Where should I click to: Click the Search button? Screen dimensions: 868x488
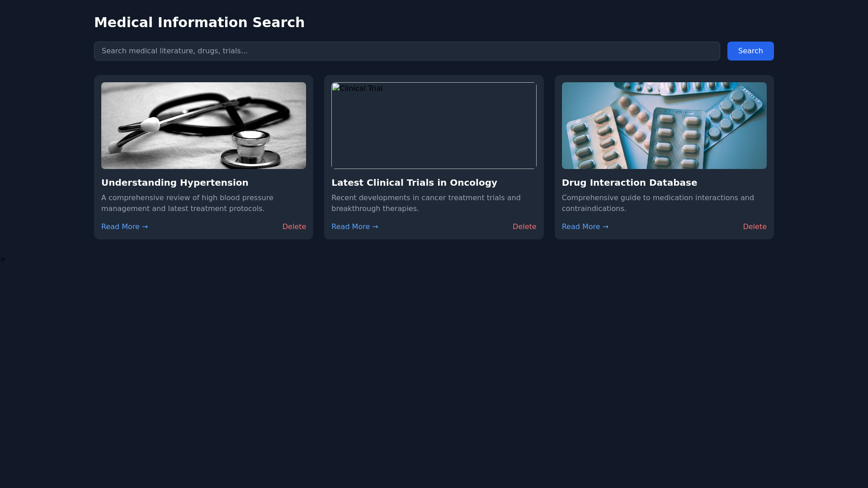[x=750, y=51]
